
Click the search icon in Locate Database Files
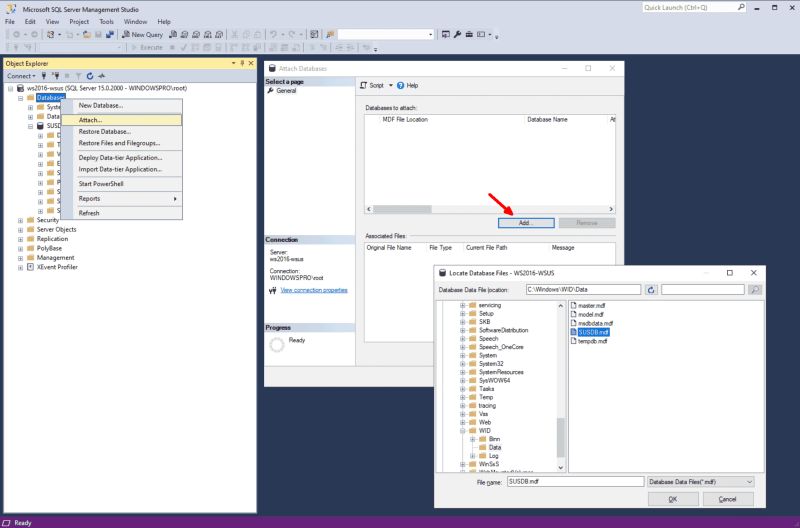coord(755,290)
